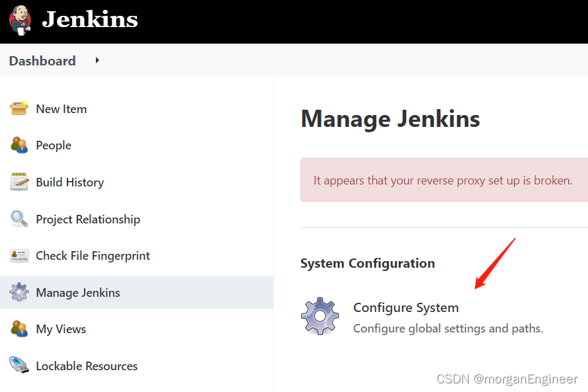Open My Views link

pos(61,329)
